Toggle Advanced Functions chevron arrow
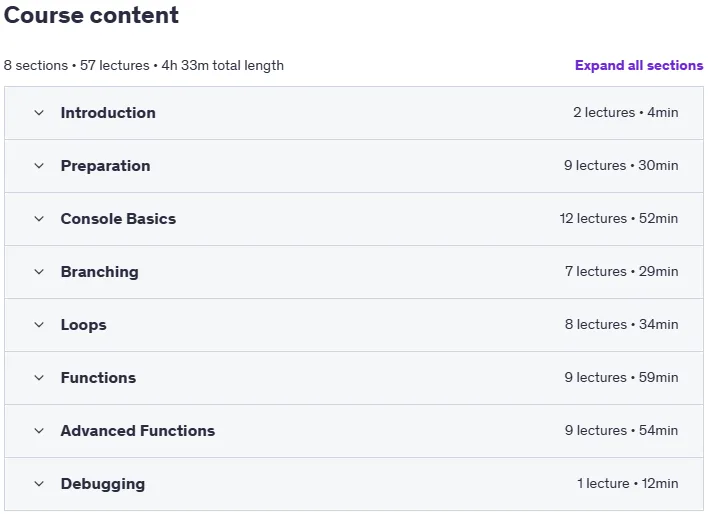Screen dimensions: 708x514 click(x=39, y=431)
